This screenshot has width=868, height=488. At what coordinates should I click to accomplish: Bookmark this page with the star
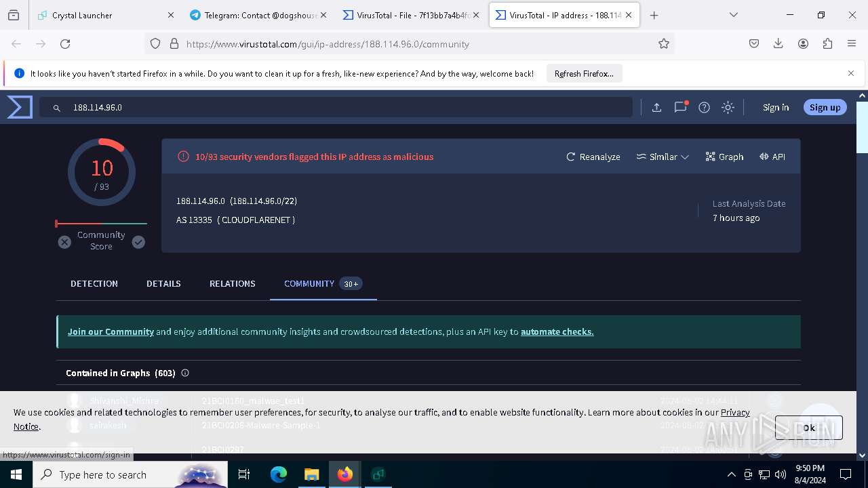pos(664,43)
